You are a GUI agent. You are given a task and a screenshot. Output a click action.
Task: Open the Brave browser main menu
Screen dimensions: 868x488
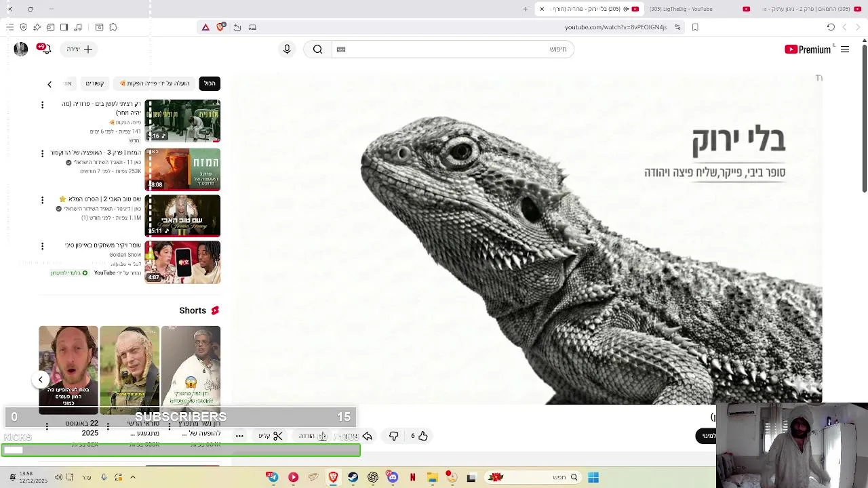pos(9,27)
